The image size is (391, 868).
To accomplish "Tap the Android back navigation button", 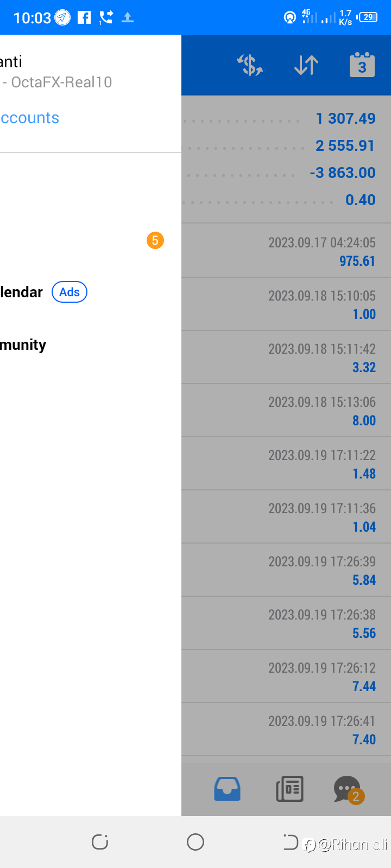I will [x=291, y=842].
